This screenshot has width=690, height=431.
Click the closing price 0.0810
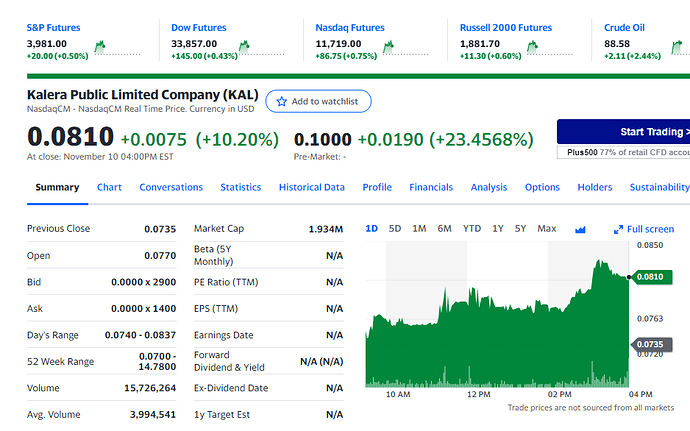pos(70,136)
